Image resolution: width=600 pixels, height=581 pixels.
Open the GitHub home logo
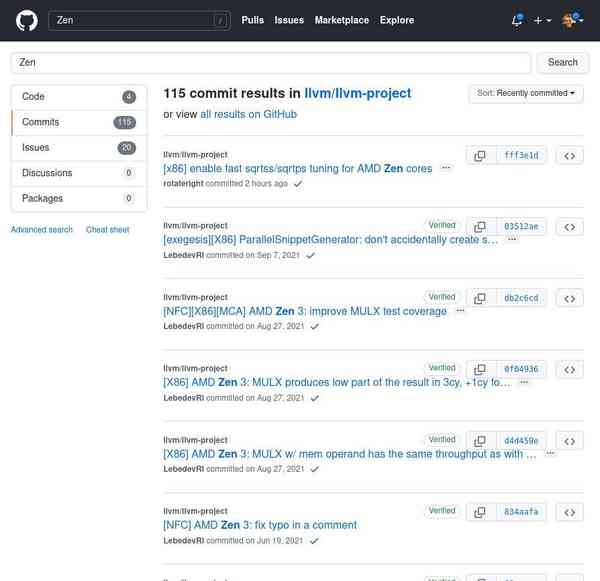click(27, 20)
